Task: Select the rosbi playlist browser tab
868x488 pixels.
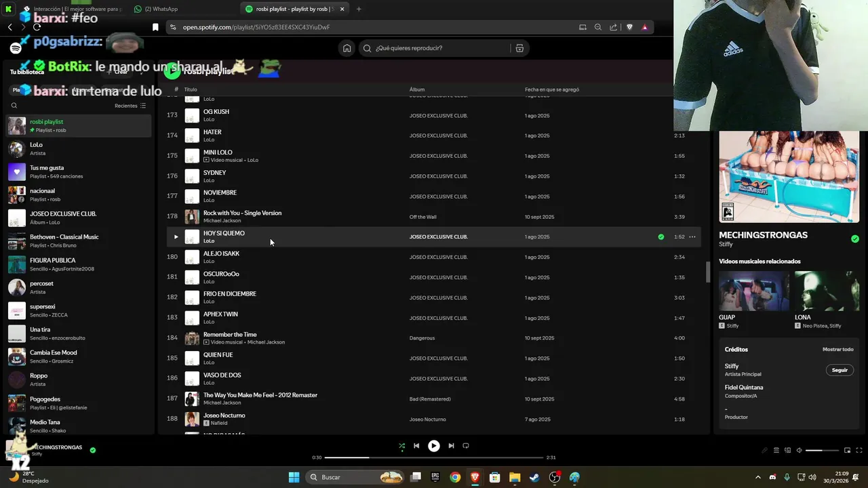Action: coord(294,9)
